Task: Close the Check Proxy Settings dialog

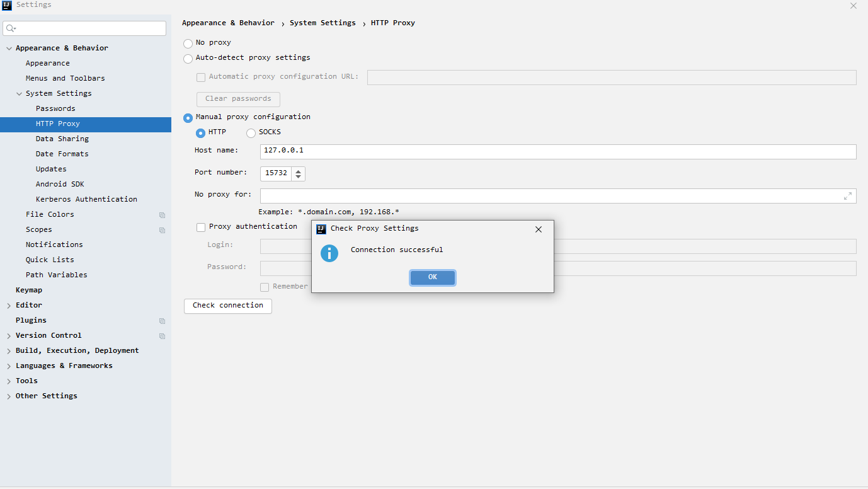Action: (x=539, y=229)
